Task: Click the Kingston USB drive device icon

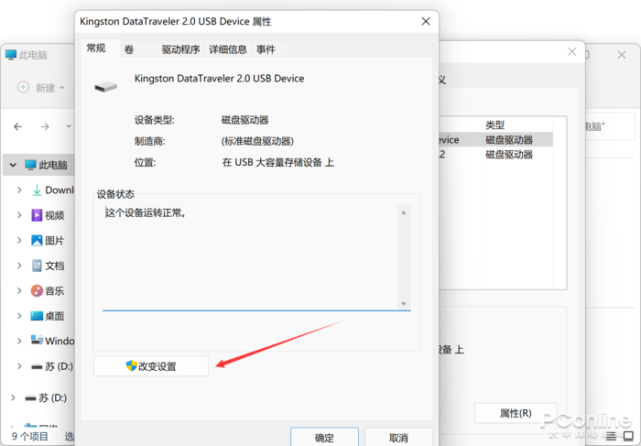Action: click(x=106, y=87)
